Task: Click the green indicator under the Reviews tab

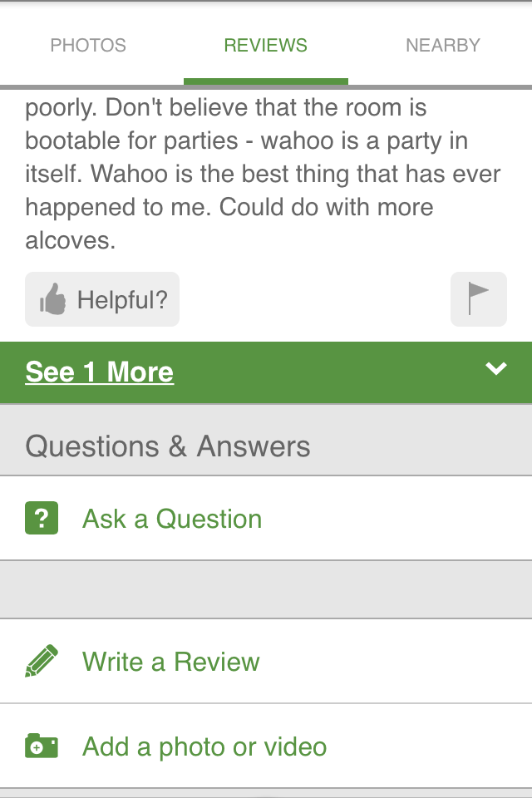Action: point(266,82)
